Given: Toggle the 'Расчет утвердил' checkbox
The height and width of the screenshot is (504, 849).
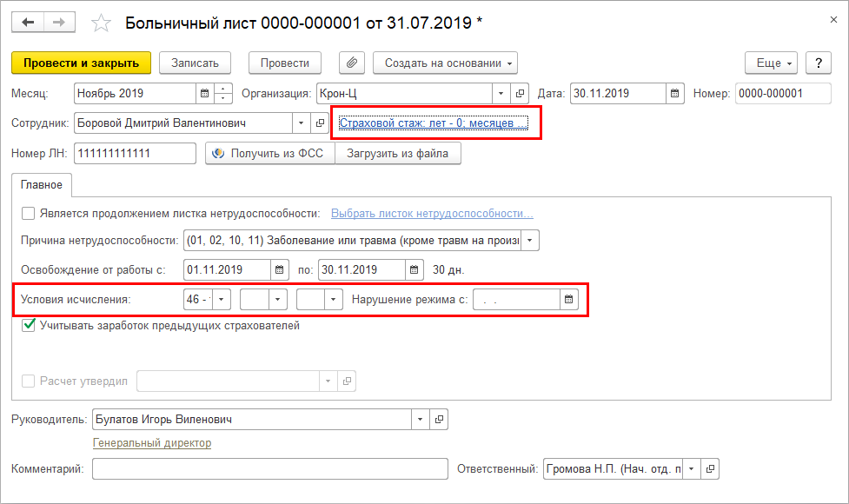Looking at the screenshot, I should click(28, 381).
